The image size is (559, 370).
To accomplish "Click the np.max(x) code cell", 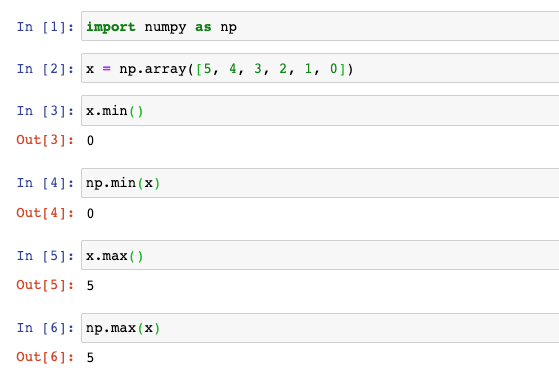I will [x=320, y=328].
